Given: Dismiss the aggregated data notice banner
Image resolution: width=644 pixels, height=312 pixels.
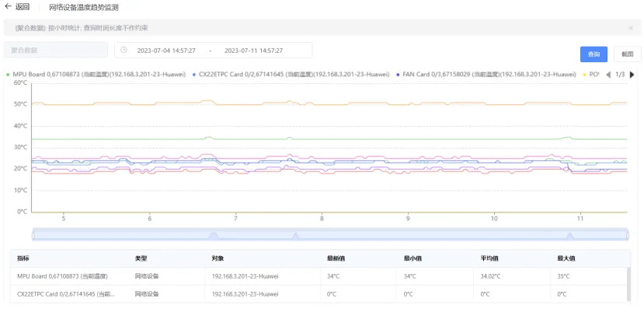Looking at the screenshot, I should tap(630, 28).
